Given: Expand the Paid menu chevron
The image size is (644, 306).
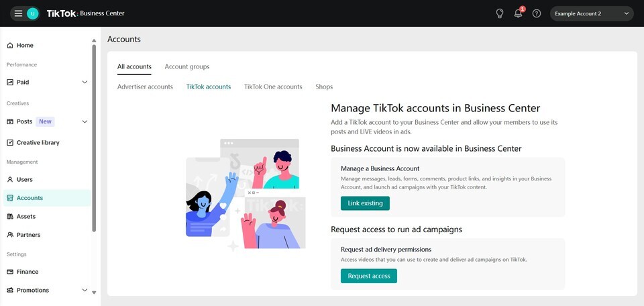Looking at the screenshot, I should pos(85,83).
